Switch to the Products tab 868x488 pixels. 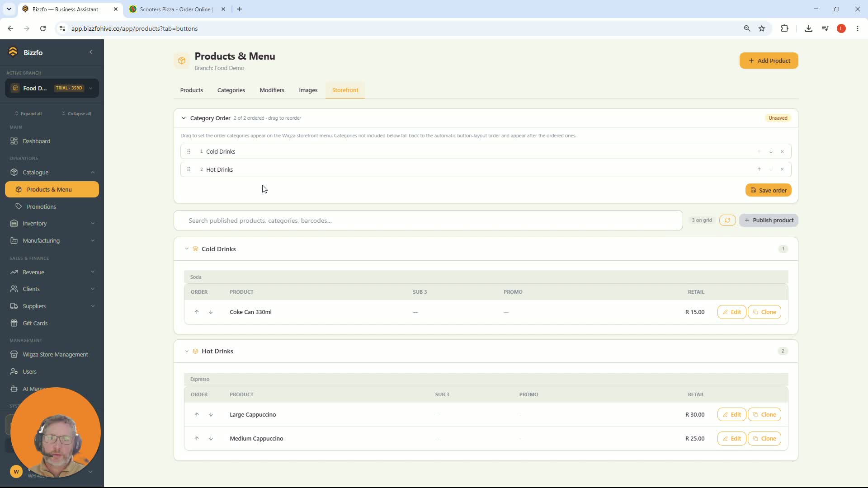192,90
